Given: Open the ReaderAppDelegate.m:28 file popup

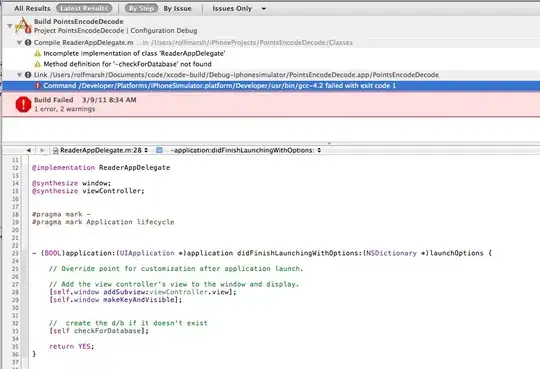Looking at the screenshot, I should point(101,150).
